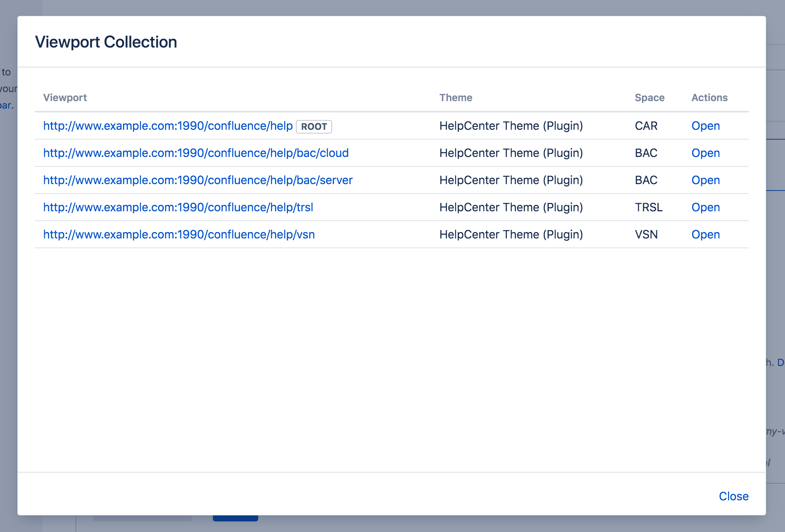Close the Viewport Collection dialog
This screenshot has height=532, width=785.
pos(733,496)
